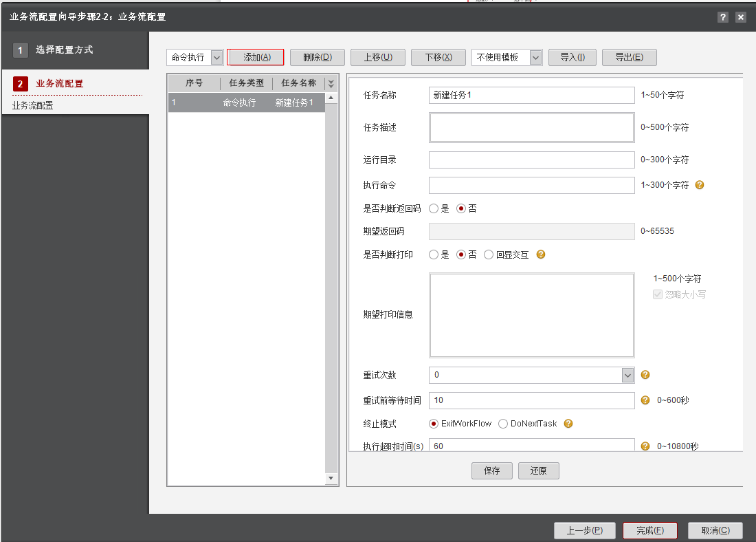This screenshot has height=542, width=756.
Task: Click the 任务名称 column header
Action: point(298,83)
